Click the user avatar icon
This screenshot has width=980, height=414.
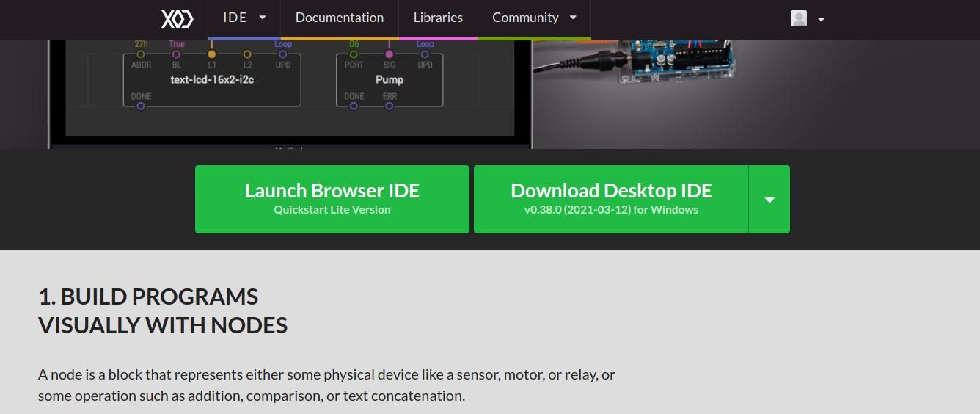point(799,18)
